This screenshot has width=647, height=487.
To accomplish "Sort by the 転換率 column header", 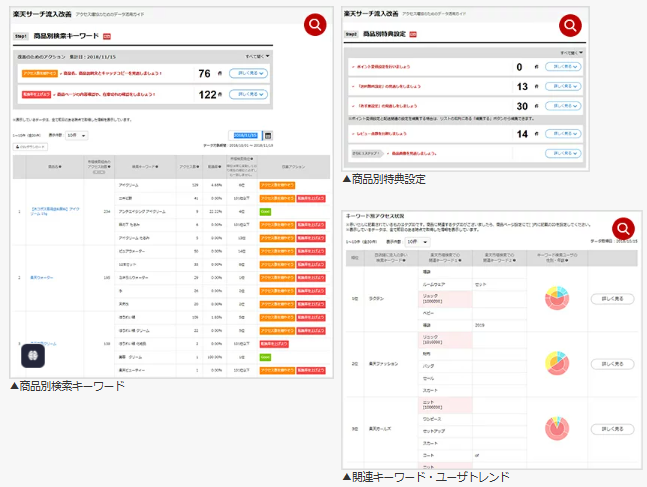I will tap(214, 167).
